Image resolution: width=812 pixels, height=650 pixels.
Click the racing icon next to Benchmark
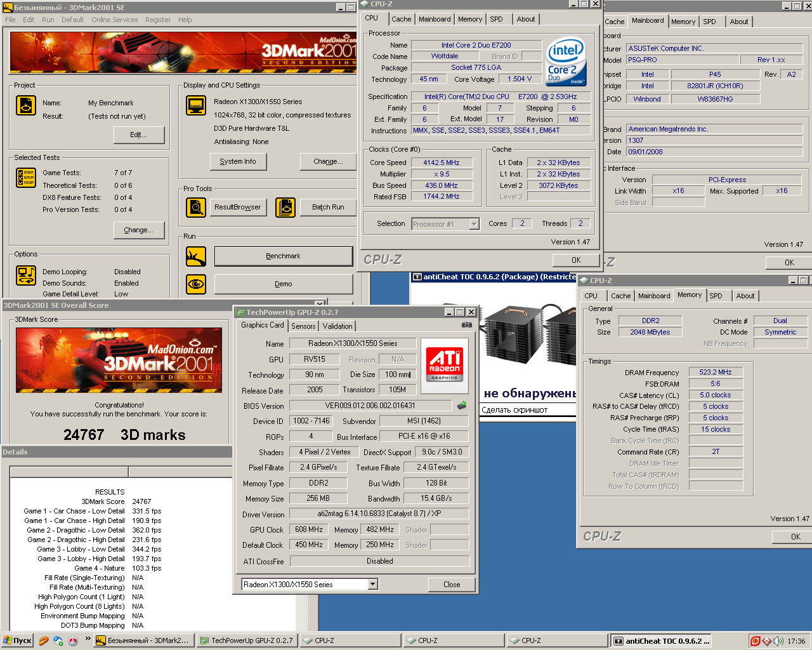tap(196, 256)
